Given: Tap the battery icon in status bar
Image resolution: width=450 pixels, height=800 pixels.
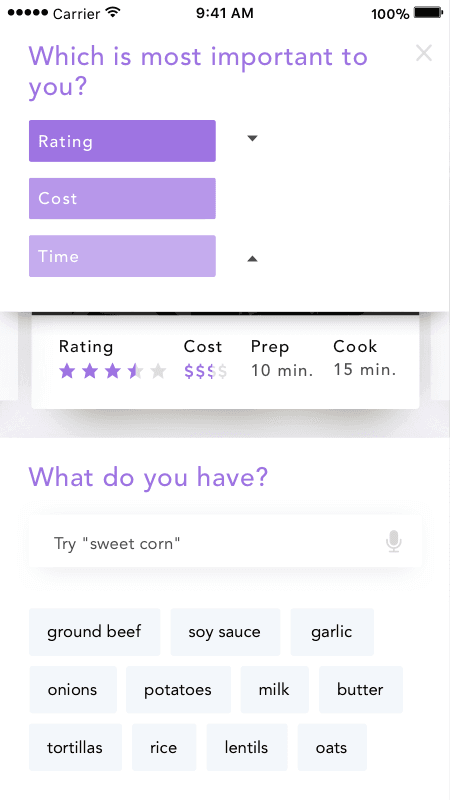Looking at the screenshot, I should tap(428, 13).
